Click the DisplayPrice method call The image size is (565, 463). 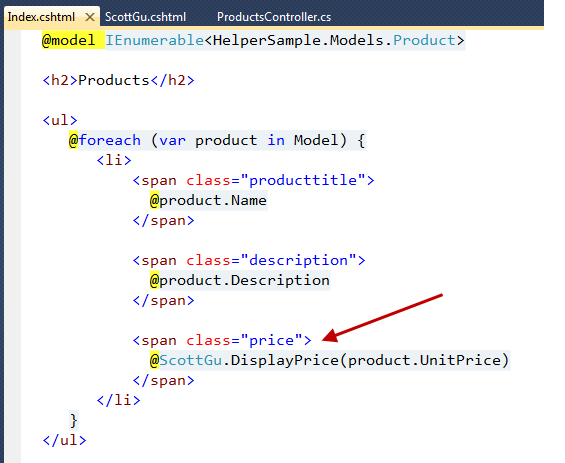[285, 360]
